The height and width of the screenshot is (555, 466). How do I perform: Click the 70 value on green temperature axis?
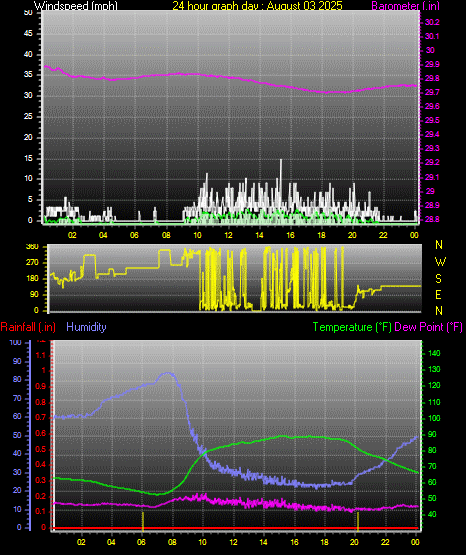point(432,467)
